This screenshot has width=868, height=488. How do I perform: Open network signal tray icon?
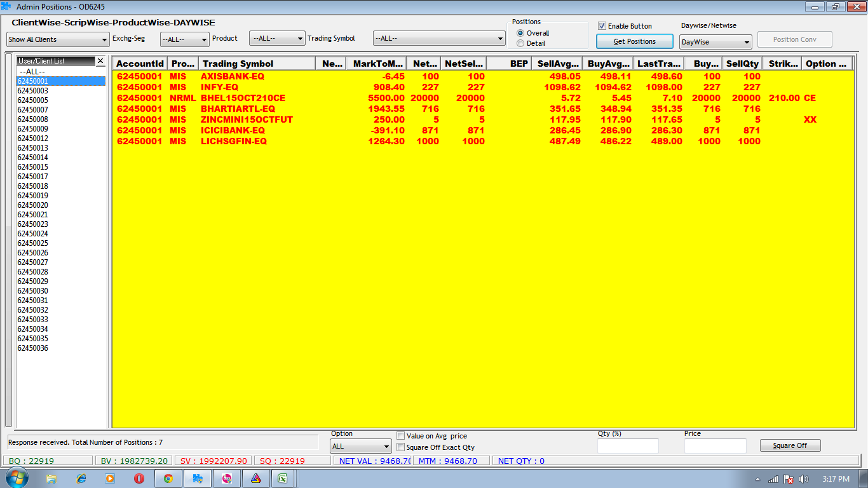pos(773,479)
